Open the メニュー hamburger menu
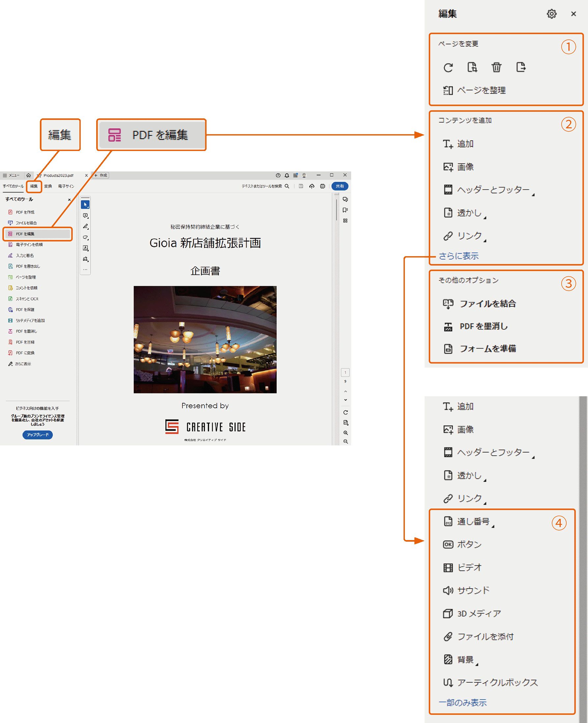This screenshot has width=588, height=723. tap(11, 175)
